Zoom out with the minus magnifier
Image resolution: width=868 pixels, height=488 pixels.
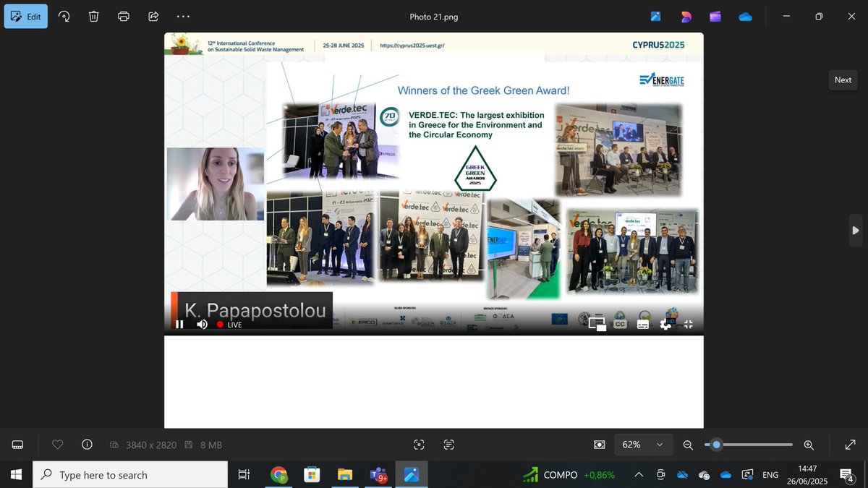pos(688,445)
